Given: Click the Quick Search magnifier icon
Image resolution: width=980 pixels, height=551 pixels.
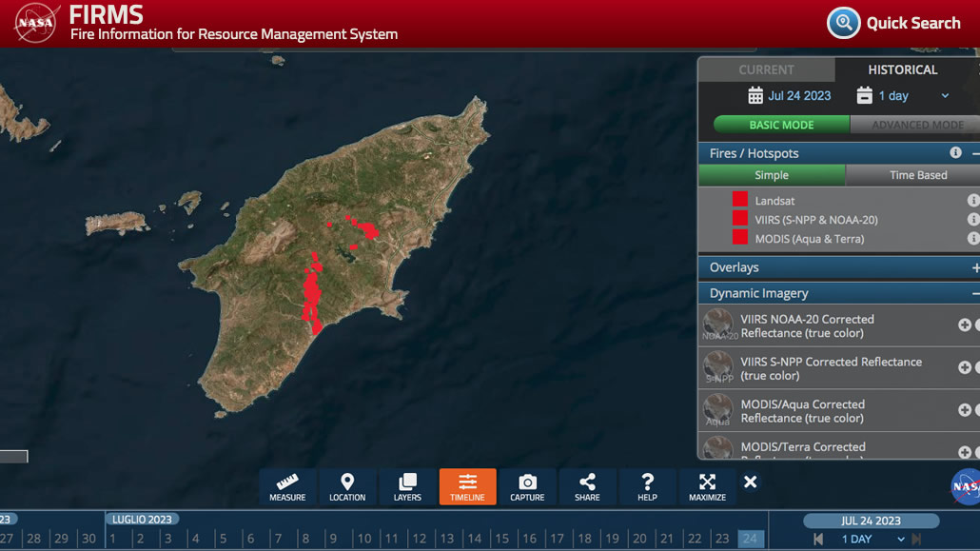Looking at the screenshot, I should click(x=844, y=23).
